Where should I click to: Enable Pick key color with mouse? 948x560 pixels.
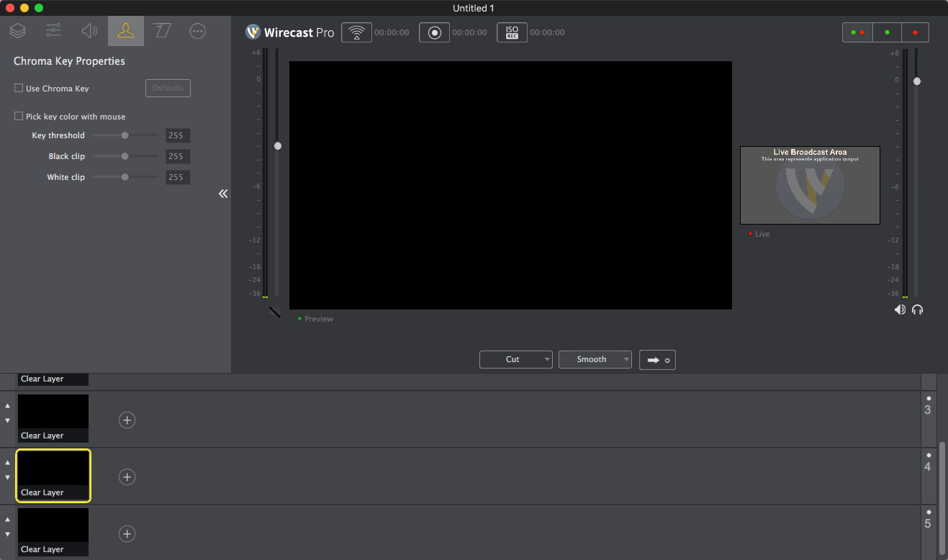[x=19, y=116]
